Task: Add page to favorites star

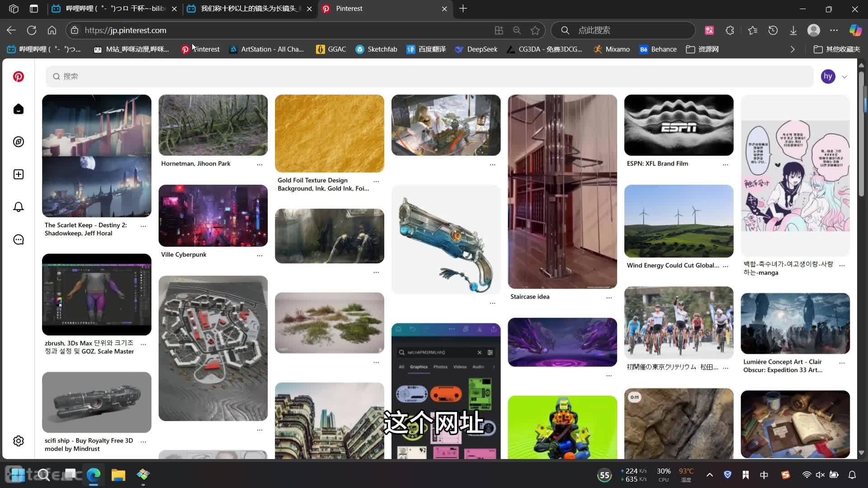Action: pos(535,30)
